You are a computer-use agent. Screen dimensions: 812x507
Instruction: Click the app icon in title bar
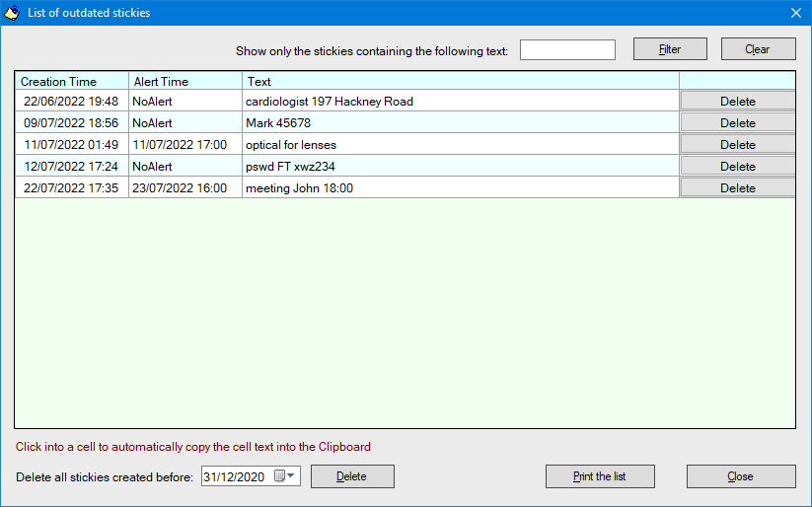coord(13,13)
